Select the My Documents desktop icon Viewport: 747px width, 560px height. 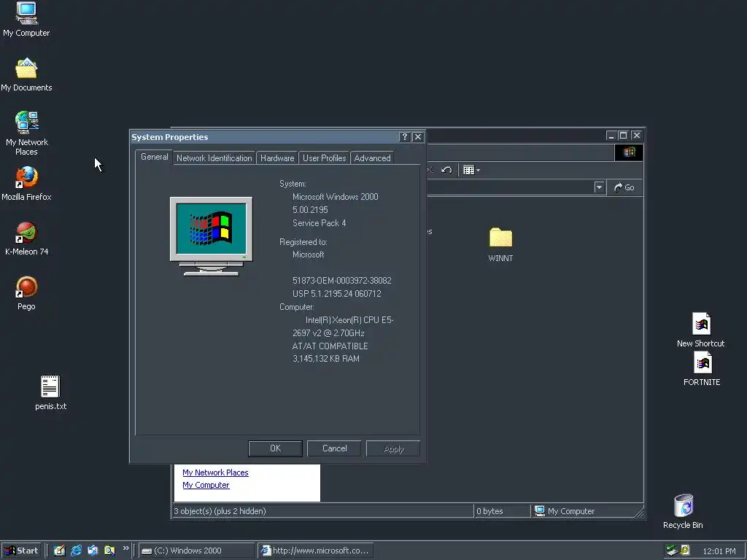click(x=26, y=75)
